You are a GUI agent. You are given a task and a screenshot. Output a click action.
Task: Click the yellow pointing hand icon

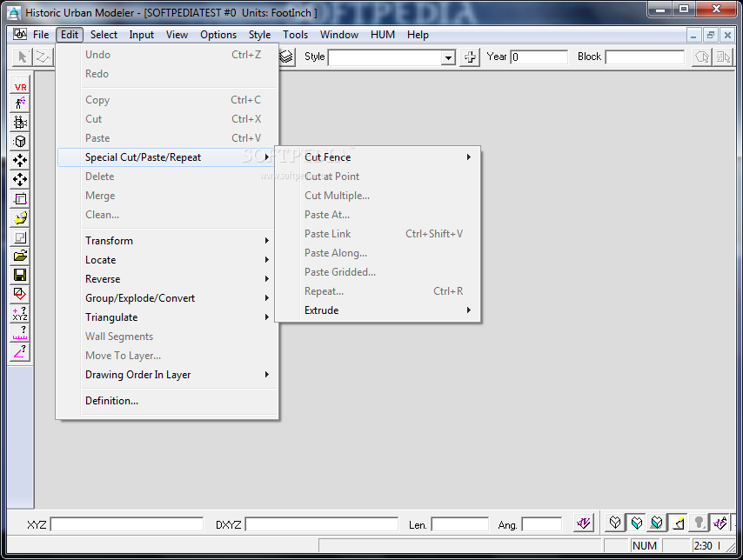click(20, 218)
